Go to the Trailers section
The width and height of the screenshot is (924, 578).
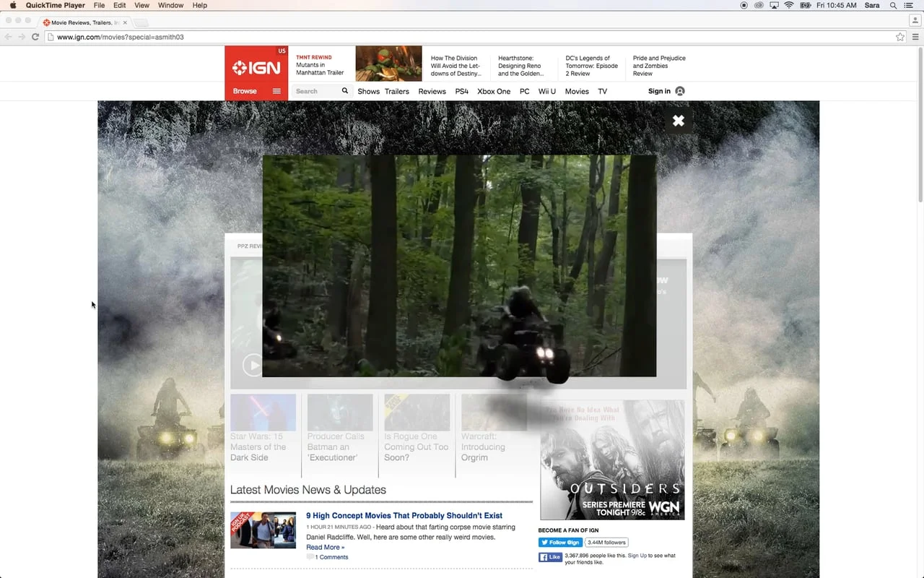397,92
